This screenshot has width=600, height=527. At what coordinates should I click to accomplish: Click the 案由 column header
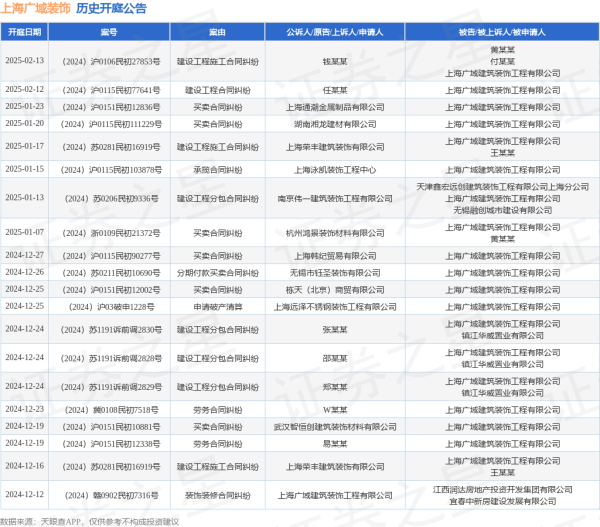[x=217, y=32]
